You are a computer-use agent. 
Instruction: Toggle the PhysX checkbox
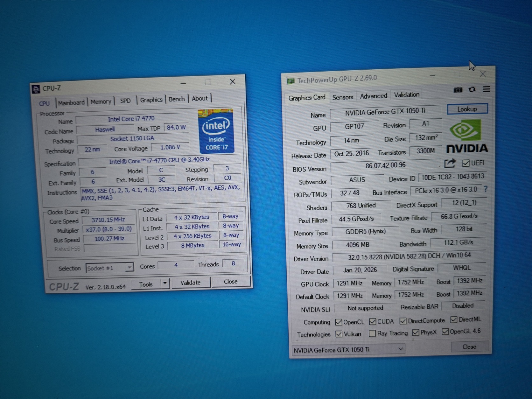416,332
